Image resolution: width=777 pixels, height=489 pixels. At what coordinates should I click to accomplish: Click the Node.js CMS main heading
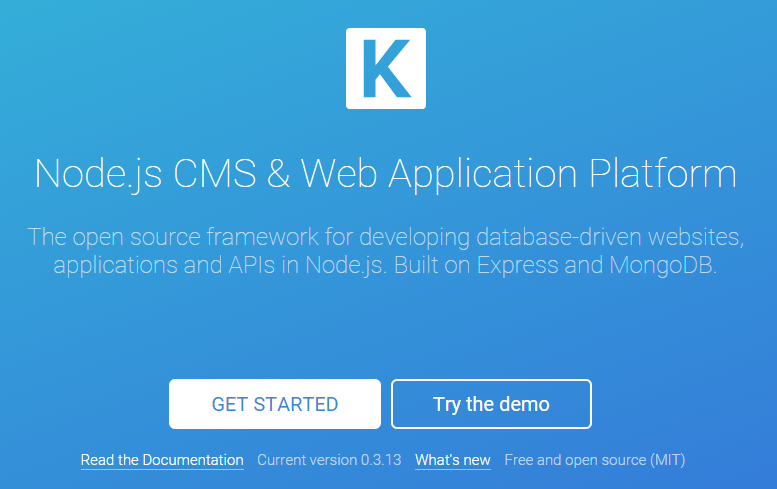point(386,173)
